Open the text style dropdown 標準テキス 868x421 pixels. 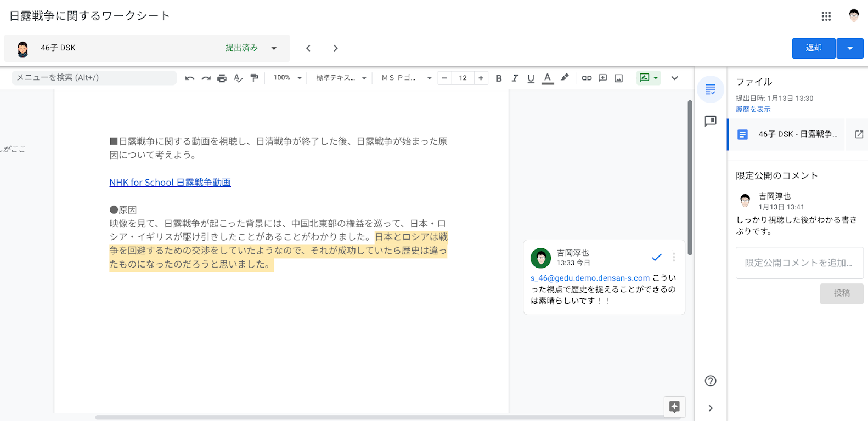tap(341, 78)
